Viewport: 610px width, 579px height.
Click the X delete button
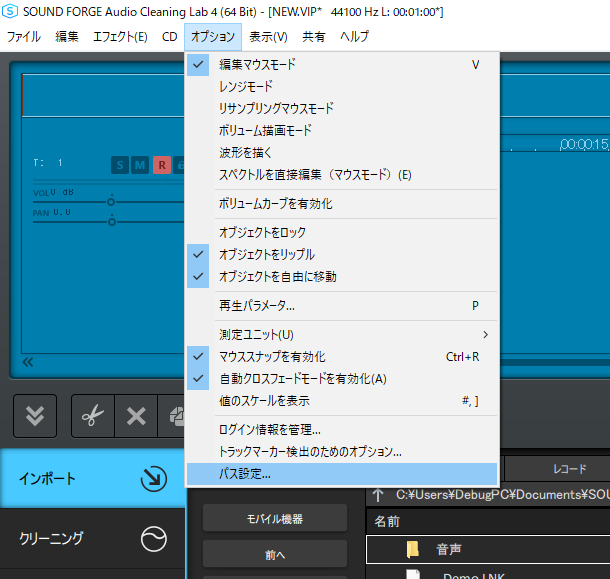point(136,416)
